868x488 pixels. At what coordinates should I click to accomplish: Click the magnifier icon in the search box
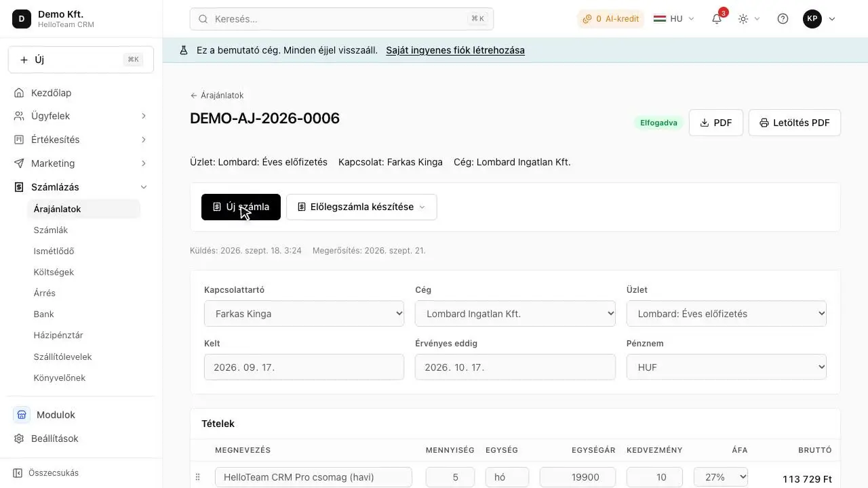pyautogui.click(x=203, y=19)
